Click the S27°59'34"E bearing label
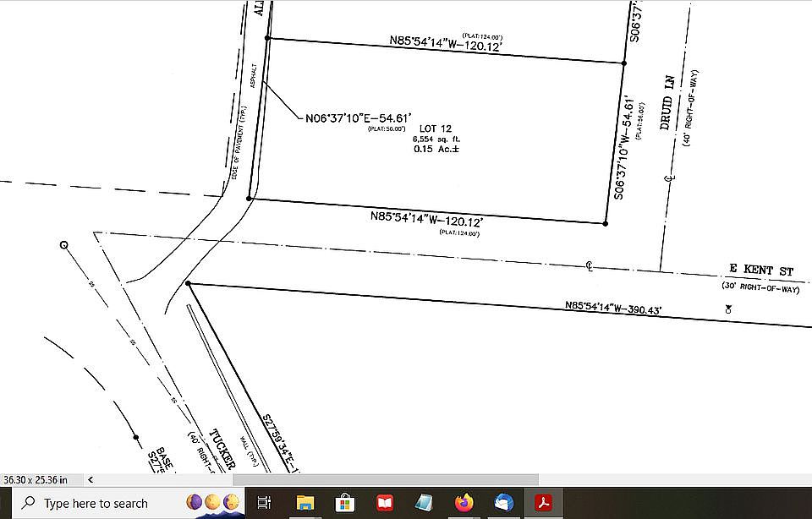Viewport: 812px width, 519px height. pos(280,444)
